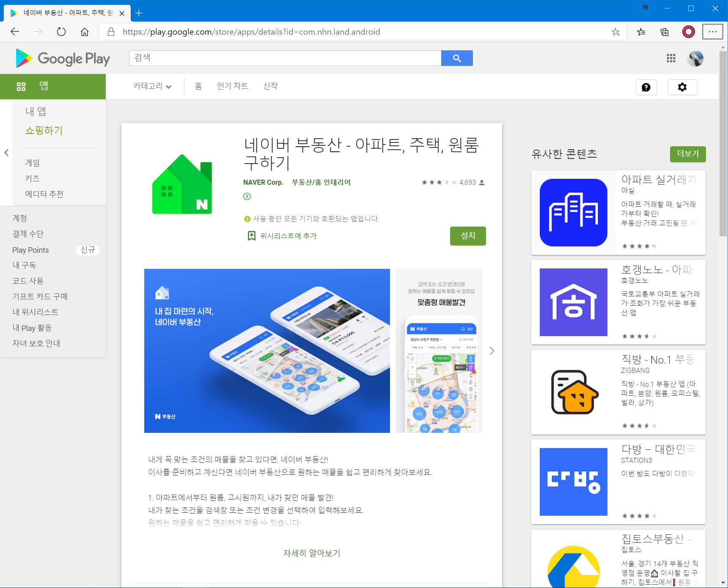Select the 신작 tab
The image size is (728, 588).
tap(271, 86)
